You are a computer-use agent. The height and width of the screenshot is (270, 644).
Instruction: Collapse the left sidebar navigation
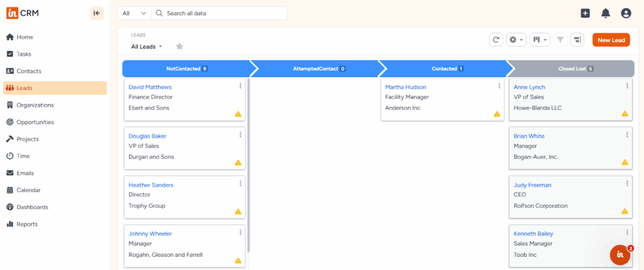pyautogui.click(x=96, y=13)
